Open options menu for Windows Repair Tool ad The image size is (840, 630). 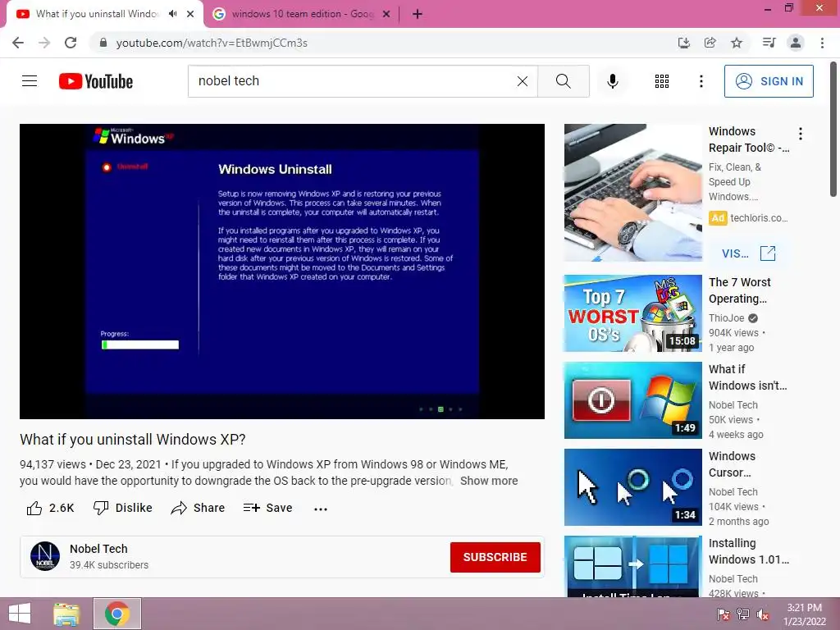[x=801, y=134]
